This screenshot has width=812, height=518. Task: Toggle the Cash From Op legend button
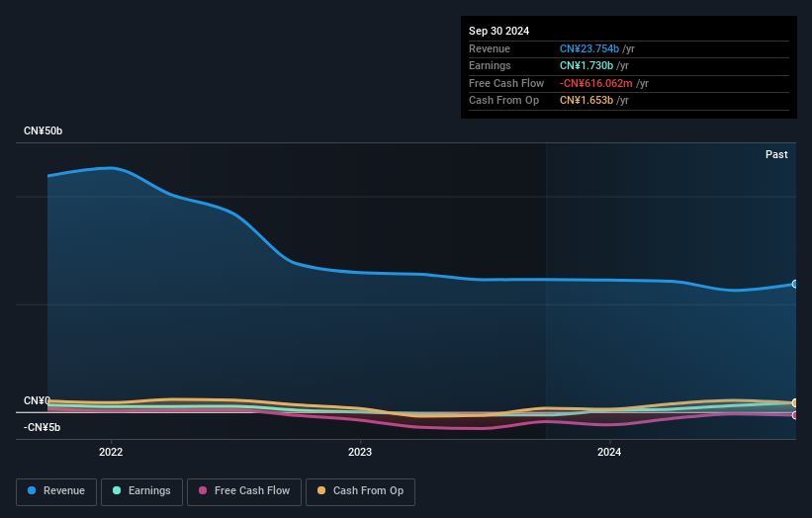tap(360, 491)
